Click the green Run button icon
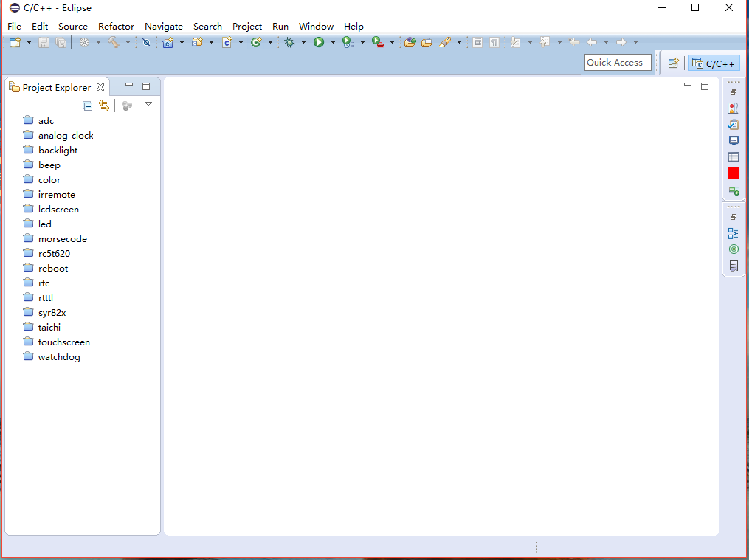The image size is (749, 560). (x=319, y=43)
